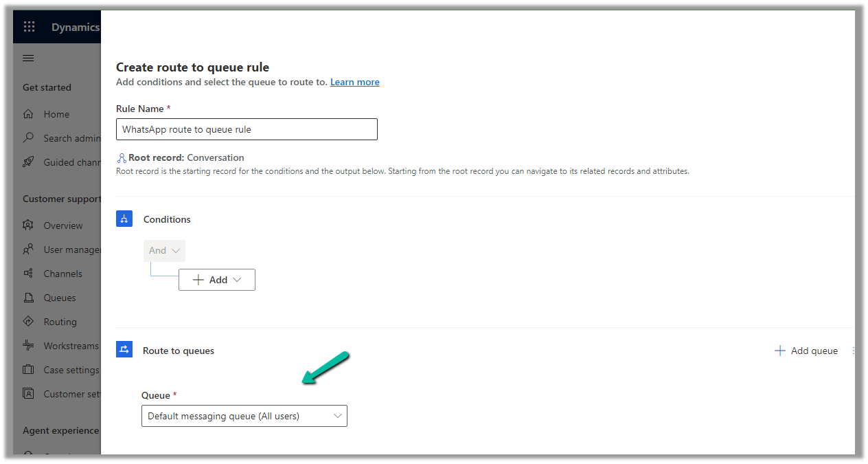Open the Queue dropdown
868x464 pixels.
(244, 416)
